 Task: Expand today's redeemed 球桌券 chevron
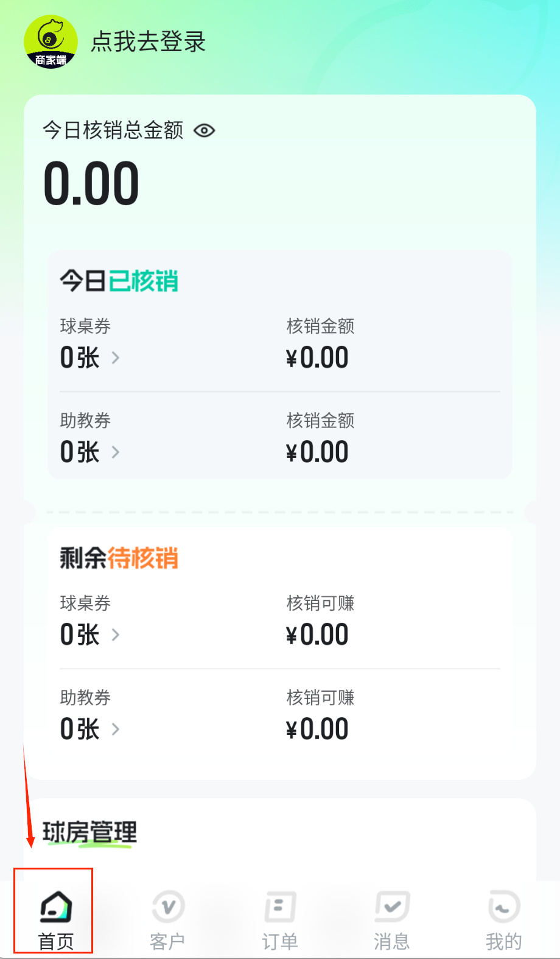pyautogui.click(x=116, y=358)
